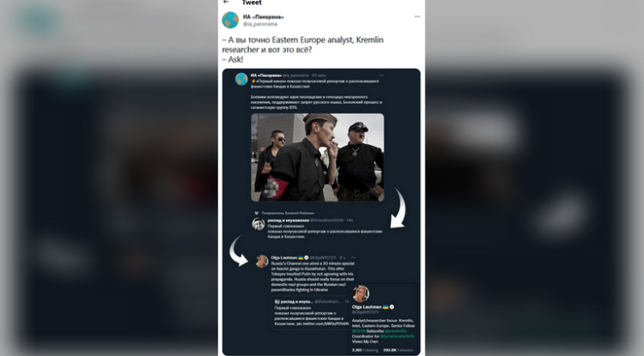644x356 pixels.
Task: Open three-dot menu of the embedded Панорама tweet
Action: pyautogui.click(x=381, y=75)
